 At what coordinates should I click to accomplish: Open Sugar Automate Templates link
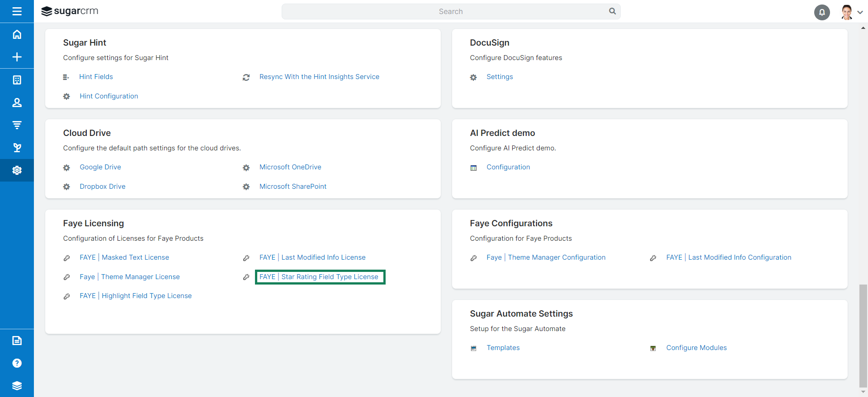click(x=503, y=348)
